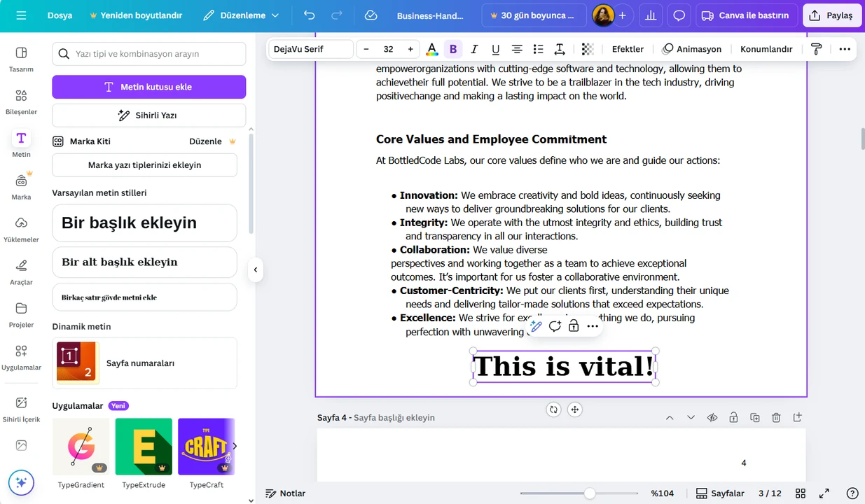
Task: Open Tasarım panel in sidebar
Action: pos(21,59)
